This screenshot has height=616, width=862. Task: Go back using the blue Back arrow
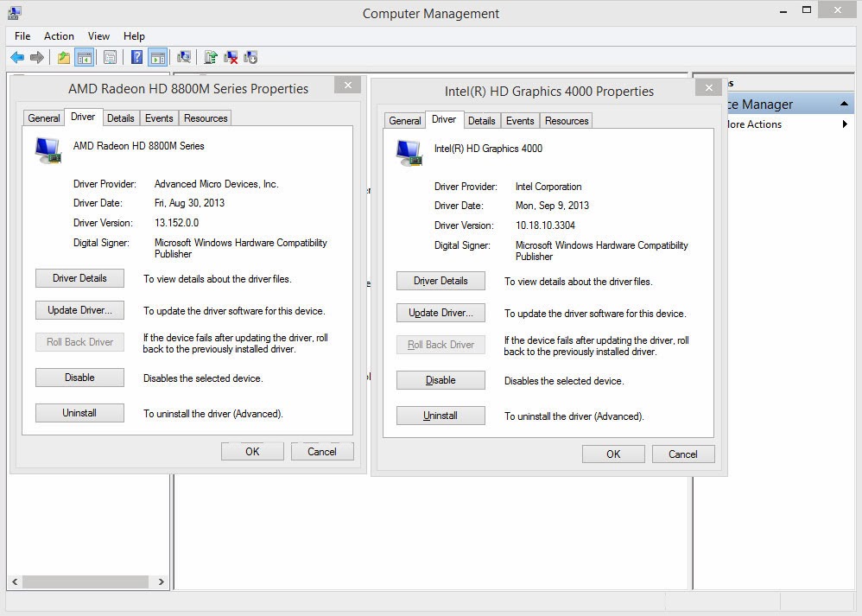click(x=17, y=57)
